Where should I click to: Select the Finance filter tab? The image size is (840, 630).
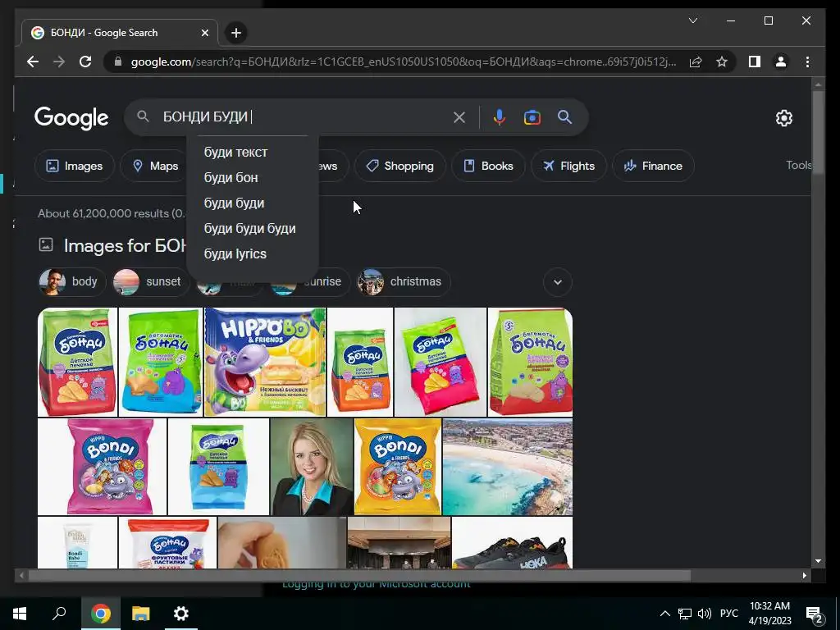click(653, 166)
